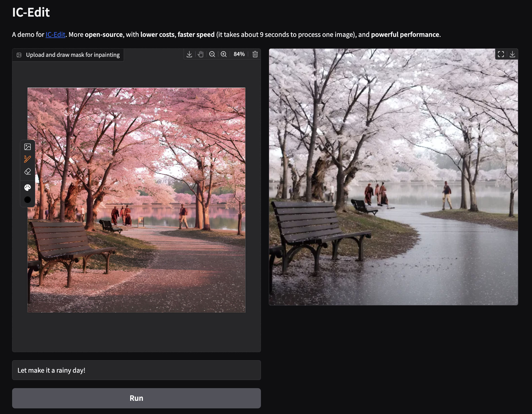Click the Upload and draw mask label

pyautogui.click(x=73, y=55)
